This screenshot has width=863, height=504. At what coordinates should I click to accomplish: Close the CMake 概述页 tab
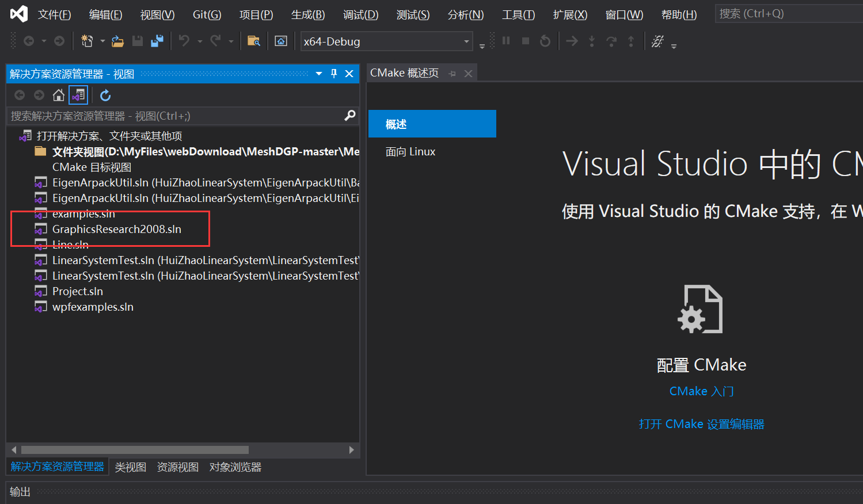468,74
